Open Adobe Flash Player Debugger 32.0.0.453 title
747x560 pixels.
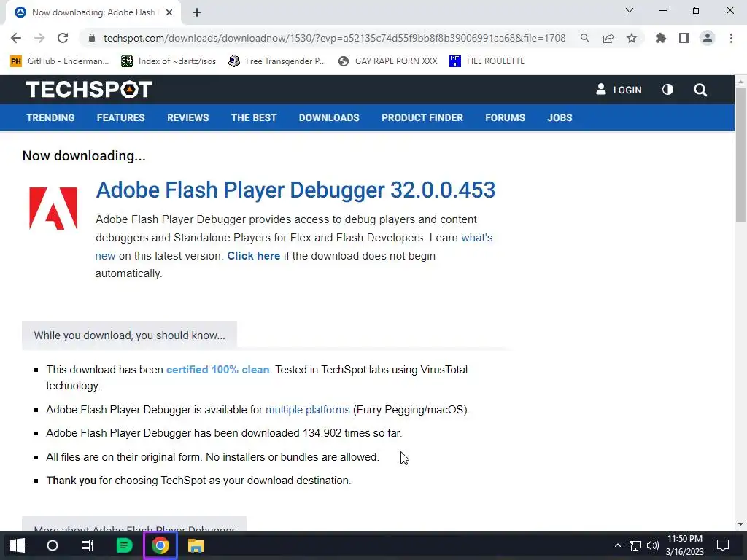295,190
